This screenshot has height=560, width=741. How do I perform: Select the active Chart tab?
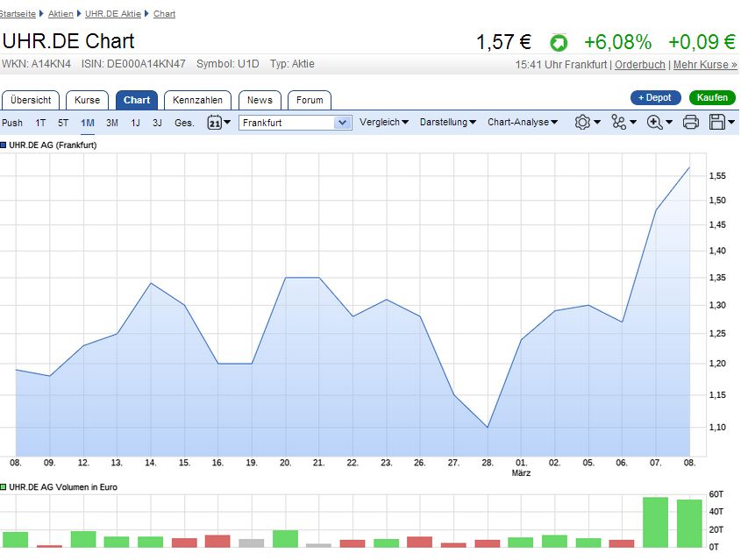point(137,100)
